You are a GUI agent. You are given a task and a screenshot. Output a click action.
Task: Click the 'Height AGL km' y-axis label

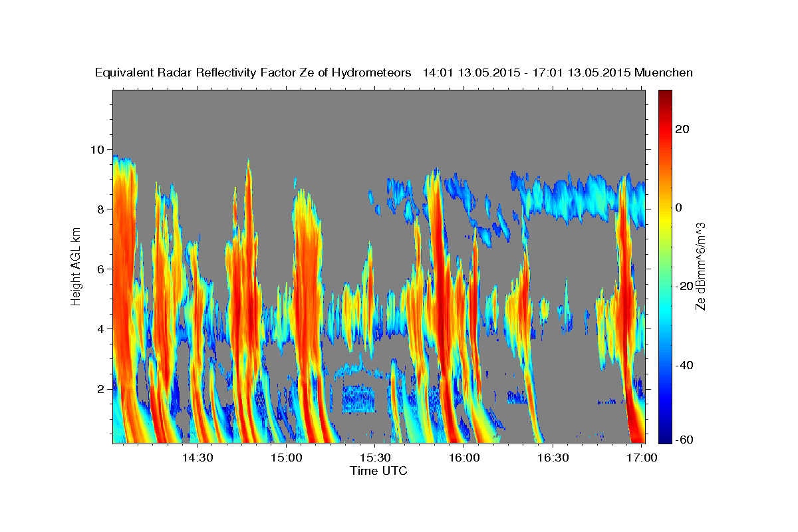coord(76,265)
